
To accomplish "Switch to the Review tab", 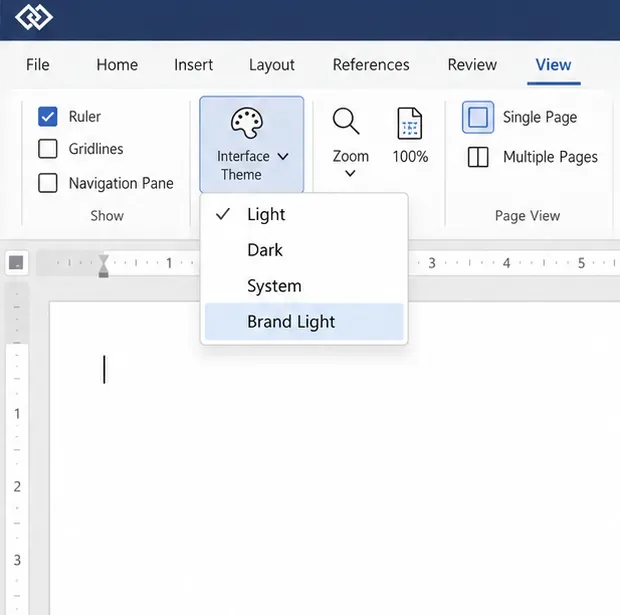I will click(472, 64).
